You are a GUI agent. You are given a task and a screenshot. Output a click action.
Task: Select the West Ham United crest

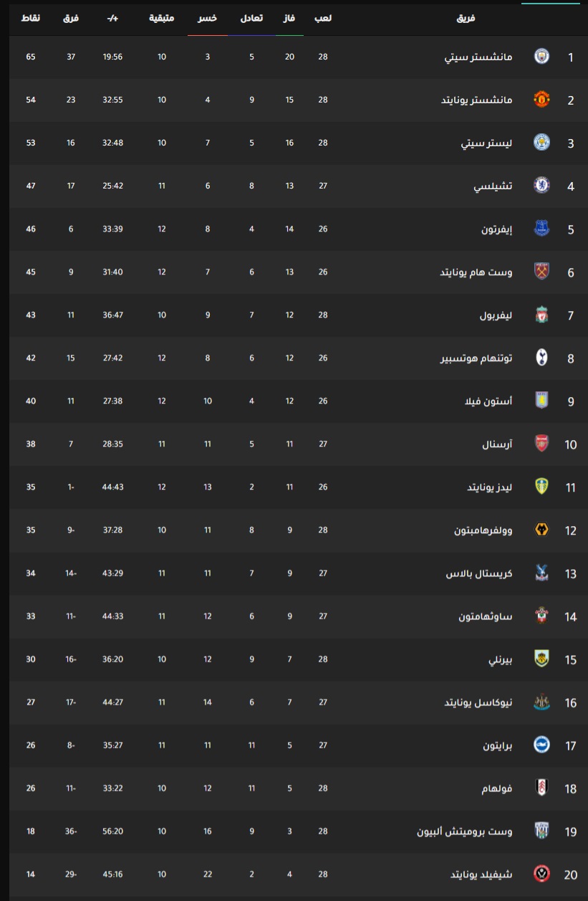[541, 272]
